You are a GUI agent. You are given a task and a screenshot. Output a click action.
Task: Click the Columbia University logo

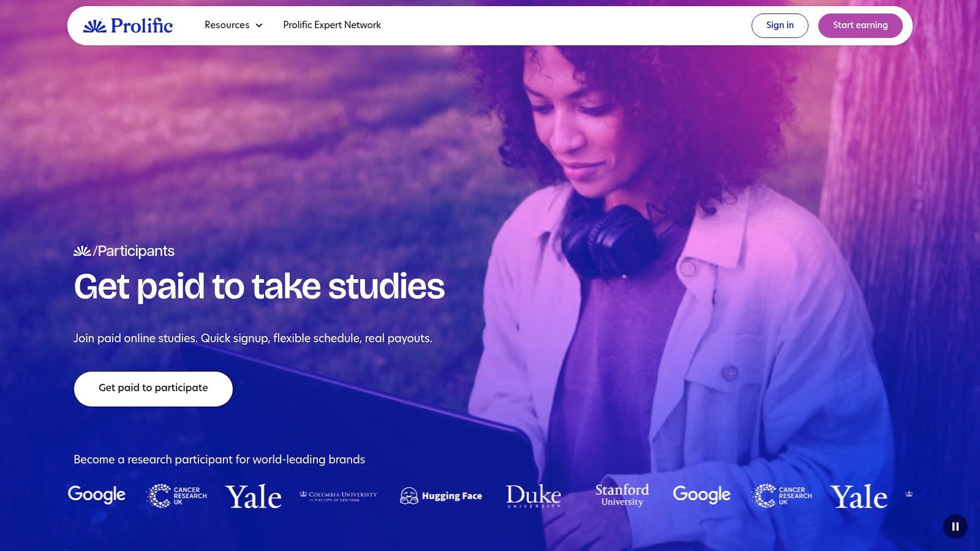point(338,496)
